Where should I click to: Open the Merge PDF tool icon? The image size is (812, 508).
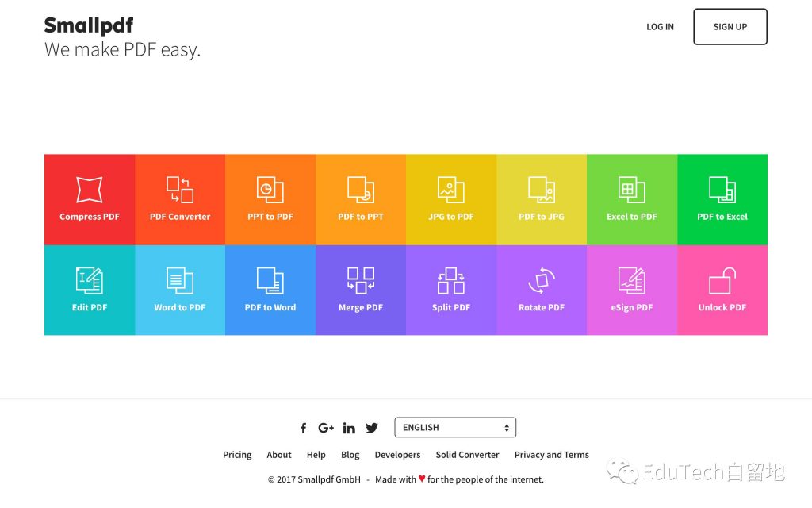coord(361,280)
